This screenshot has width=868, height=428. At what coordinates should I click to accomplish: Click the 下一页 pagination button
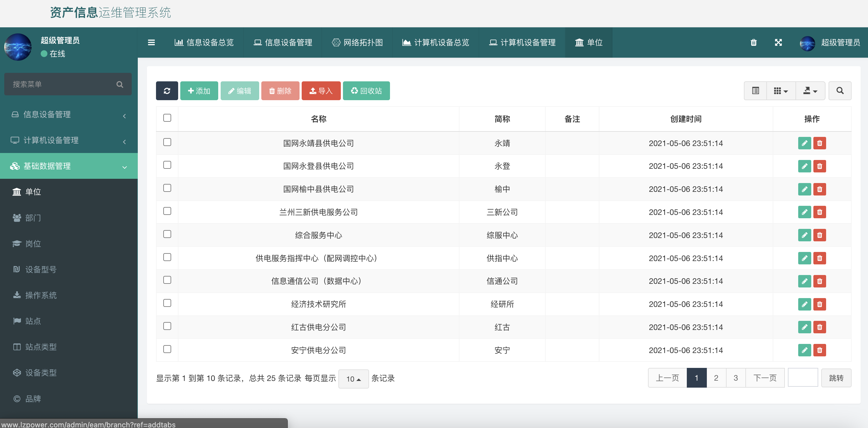coord(765,378)
